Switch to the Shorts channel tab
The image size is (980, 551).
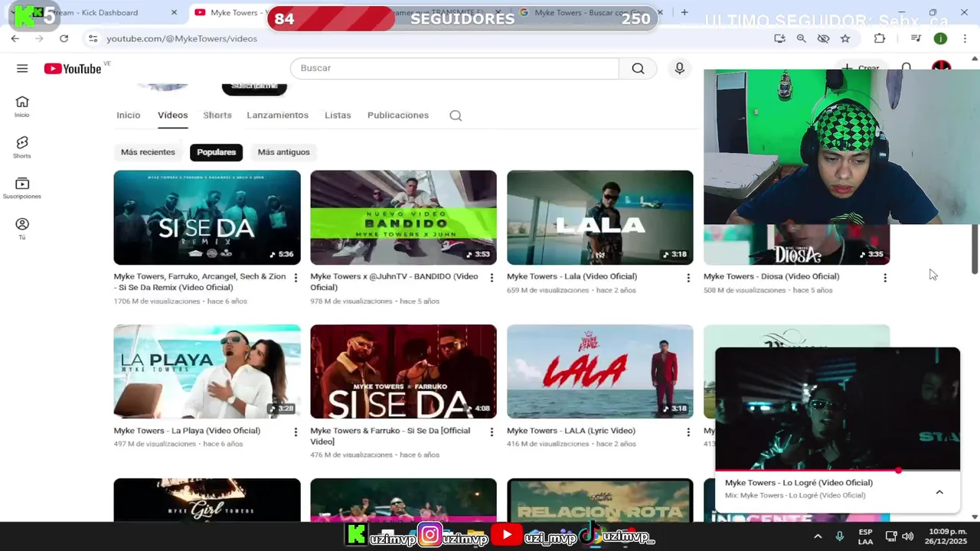coord(217,115)
